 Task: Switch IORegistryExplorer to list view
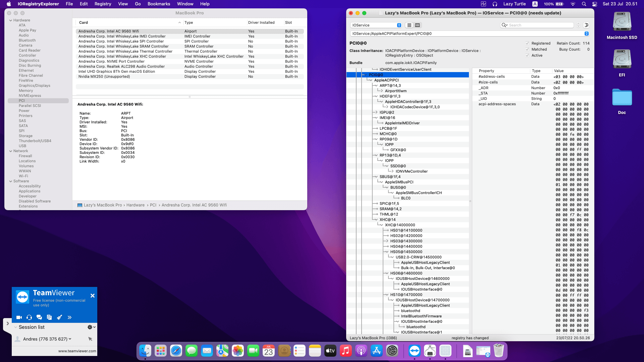[x=409, y=25]
